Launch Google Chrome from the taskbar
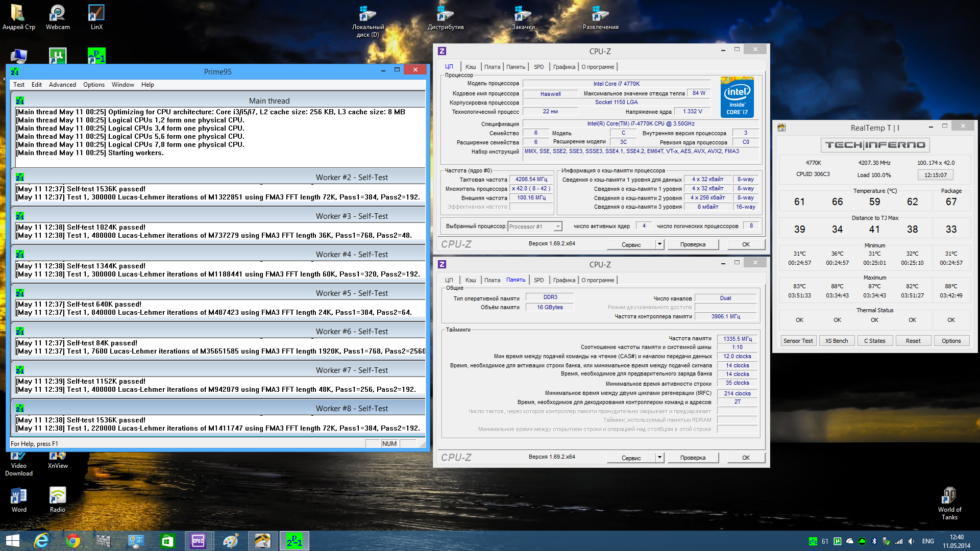This screenshot has height=551, width=980. click(x=73, y=541)
